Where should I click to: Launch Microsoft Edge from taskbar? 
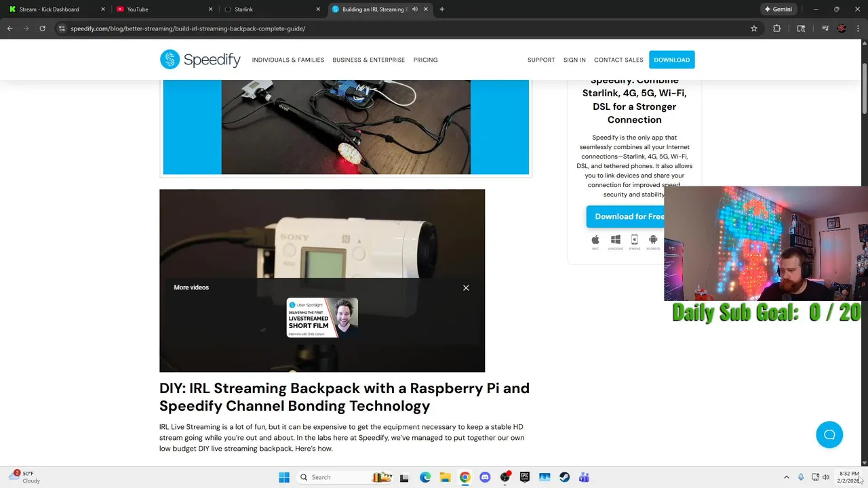[425, 477]
